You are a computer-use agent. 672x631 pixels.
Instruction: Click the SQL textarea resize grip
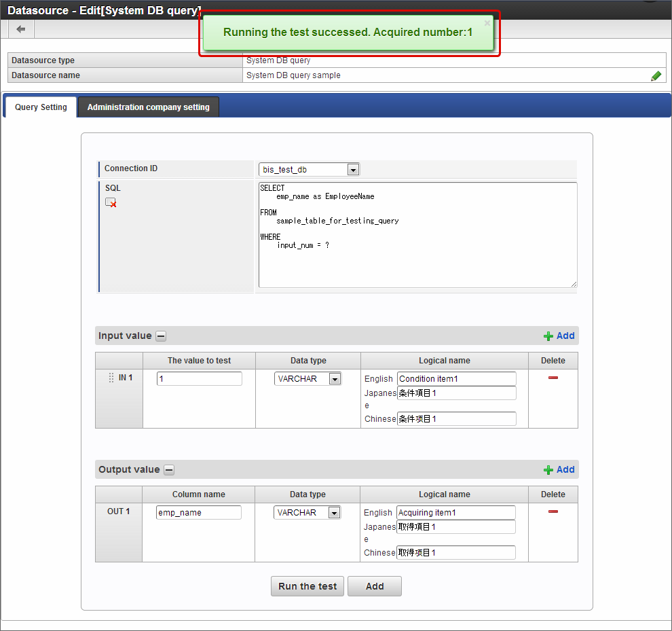tap(574, 284)
